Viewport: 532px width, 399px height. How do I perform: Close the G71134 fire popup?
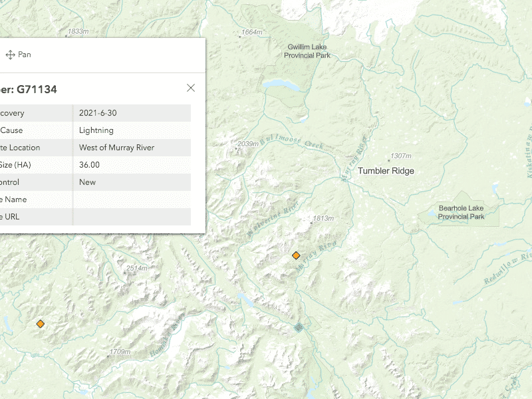click(x=191, y=88)
